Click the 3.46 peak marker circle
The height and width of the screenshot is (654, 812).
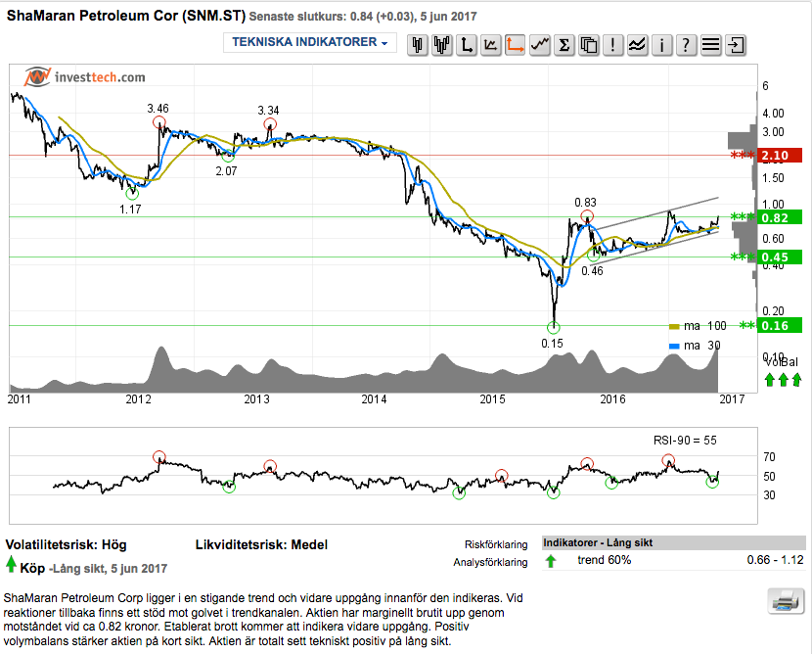pyautogui.click(x=159, y=122)
